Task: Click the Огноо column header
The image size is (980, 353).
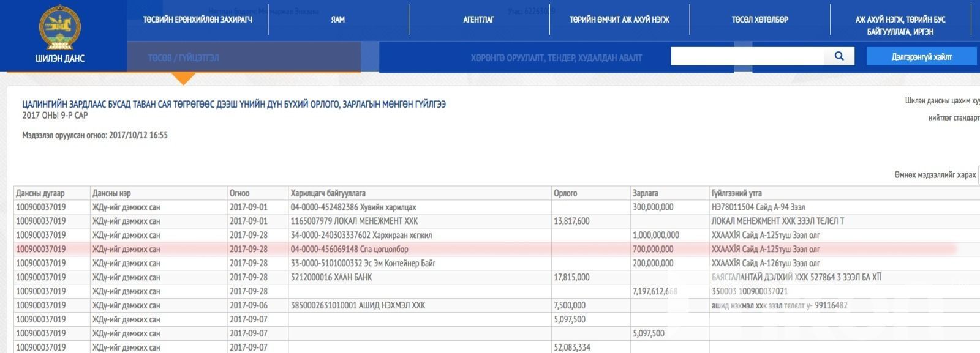Action: (x=239, y=193)
